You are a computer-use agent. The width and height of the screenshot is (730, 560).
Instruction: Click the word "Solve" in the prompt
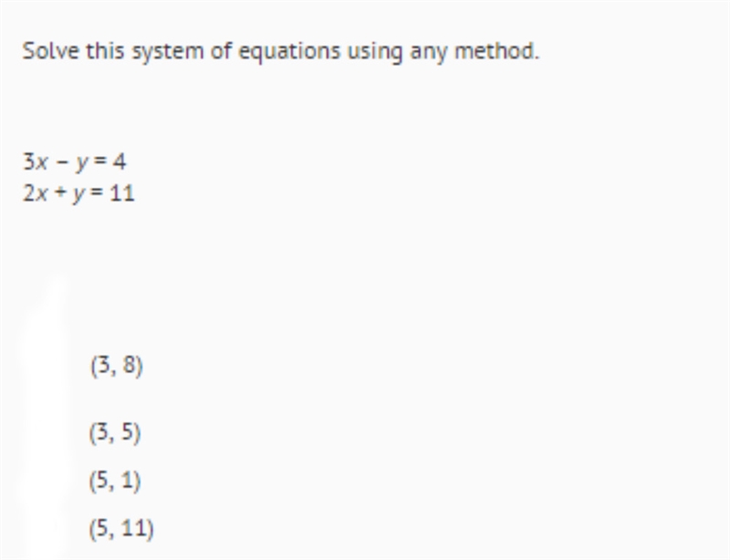[x=51, y=51]
